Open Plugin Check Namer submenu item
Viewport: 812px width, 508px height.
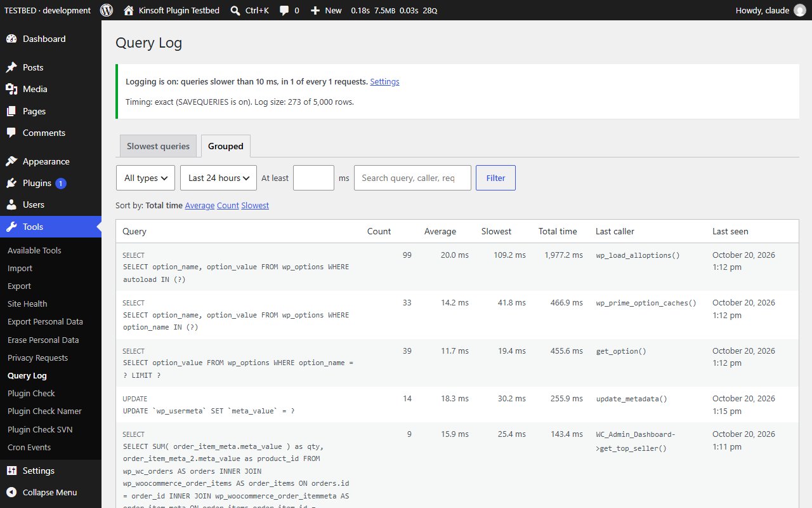(44, 411)
